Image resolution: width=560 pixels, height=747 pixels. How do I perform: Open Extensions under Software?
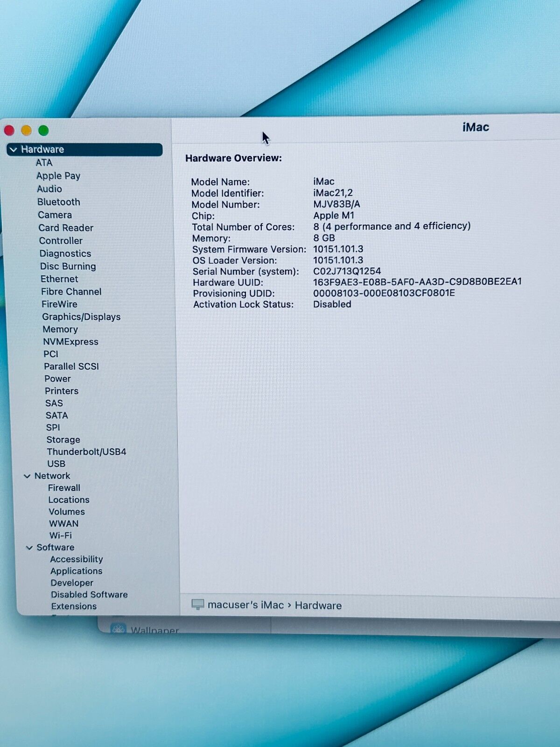(74, 606)
